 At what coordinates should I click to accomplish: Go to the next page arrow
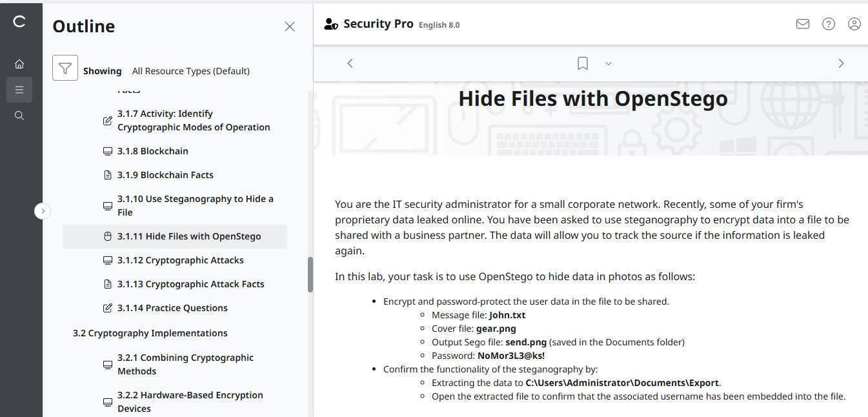[x=840, y=63]
